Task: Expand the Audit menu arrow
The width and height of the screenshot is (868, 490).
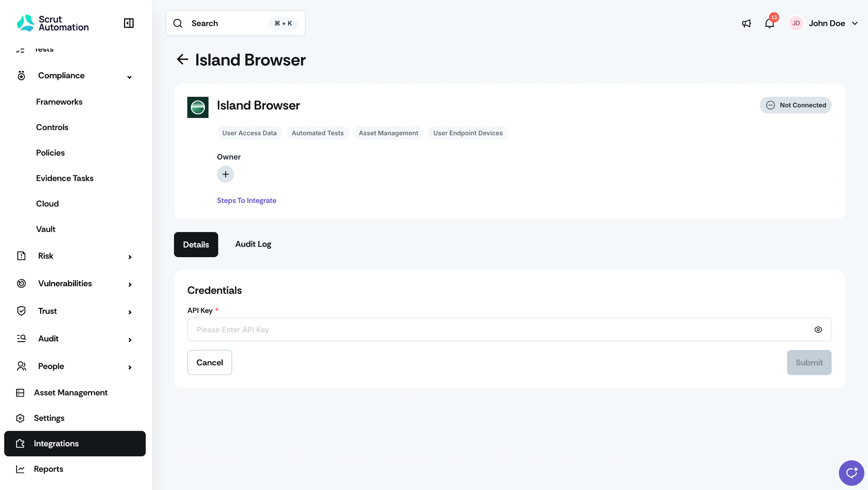Action: pyautogui.click(x=130, y=340)
